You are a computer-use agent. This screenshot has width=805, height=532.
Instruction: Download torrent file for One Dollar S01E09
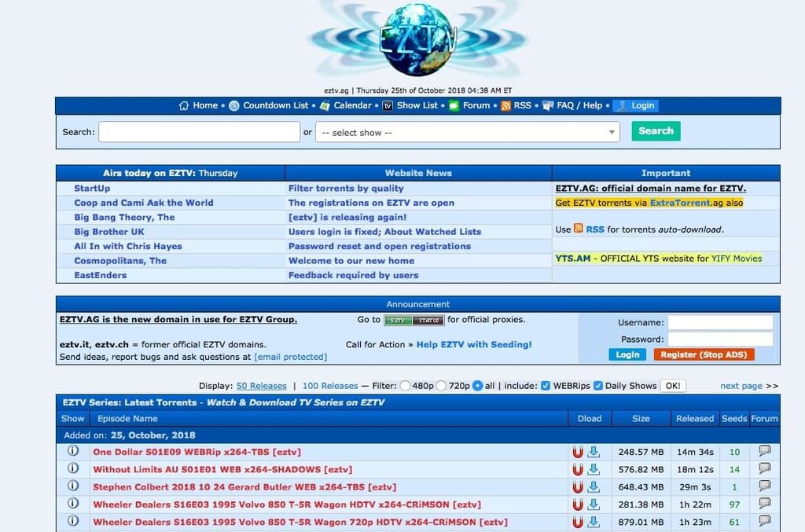coord(594,452)
